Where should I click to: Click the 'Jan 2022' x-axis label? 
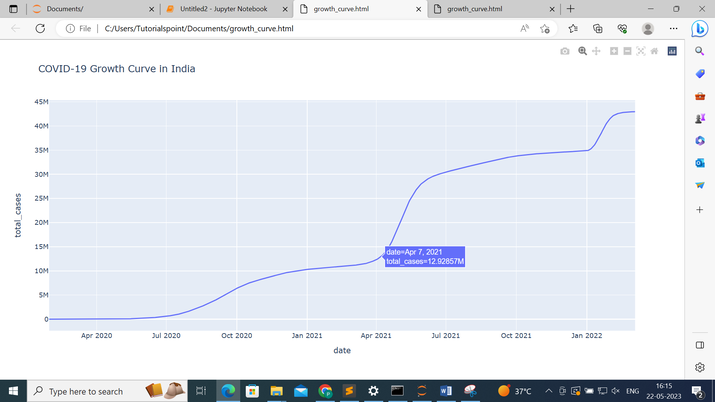pyautogui.click(x=586, y=335)
